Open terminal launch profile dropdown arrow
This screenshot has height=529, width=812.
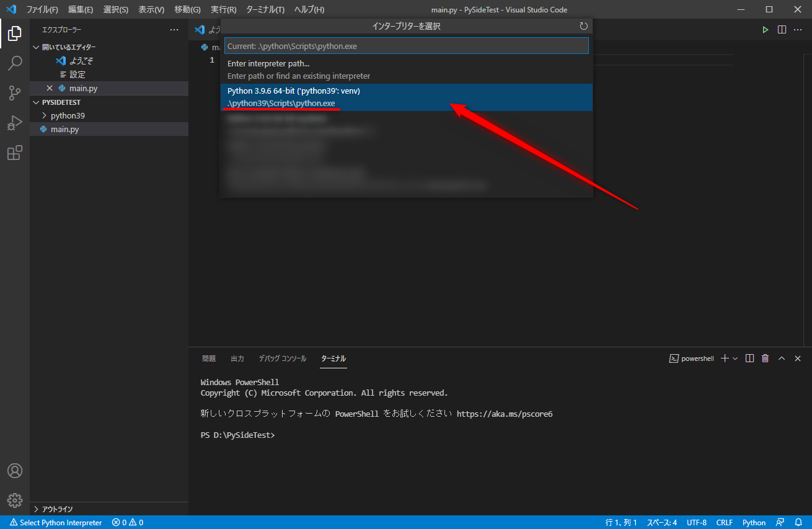coord(735,358)
